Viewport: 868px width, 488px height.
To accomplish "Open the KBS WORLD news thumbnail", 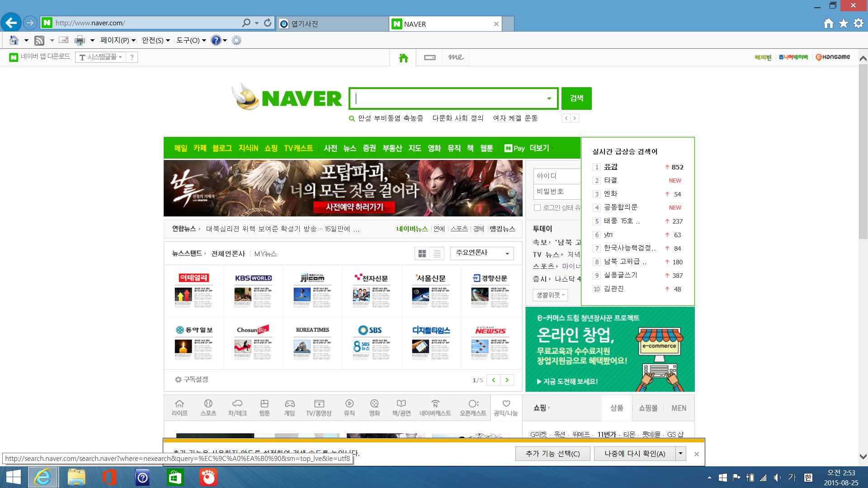I will point(253,291).
